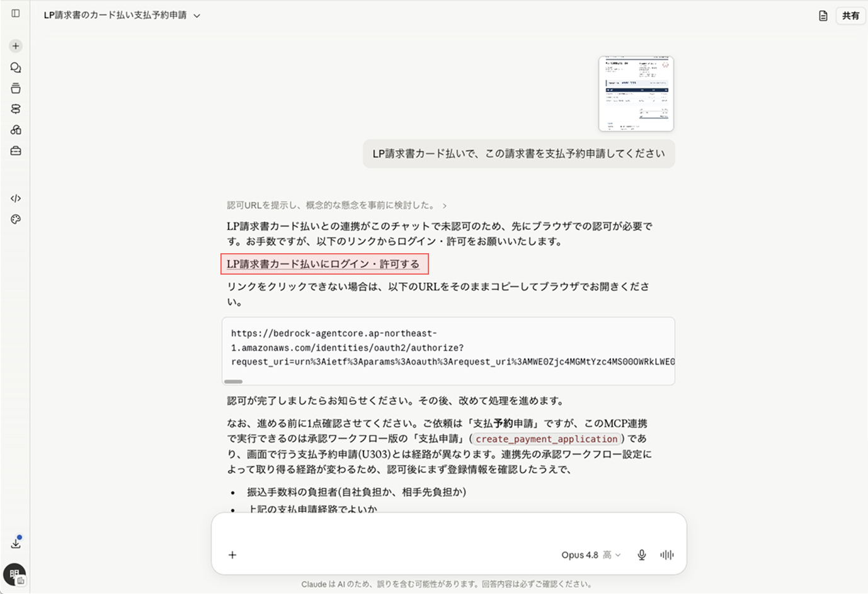
Task: Open the user profile avatar
Action: pos(14,574)
